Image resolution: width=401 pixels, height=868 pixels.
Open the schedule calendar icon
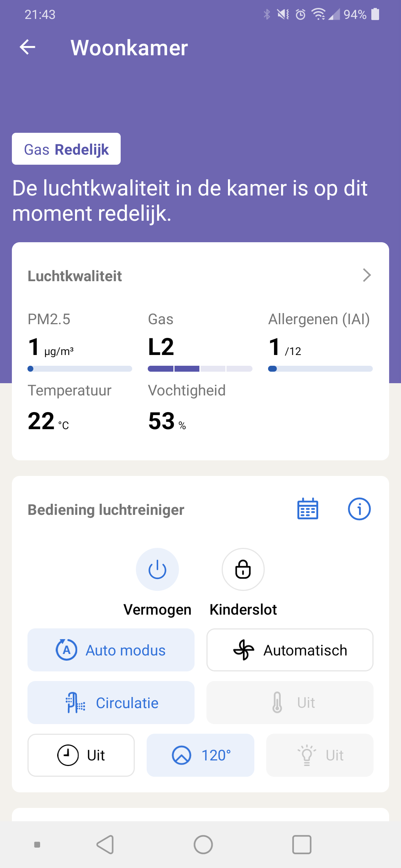(308, 509)
